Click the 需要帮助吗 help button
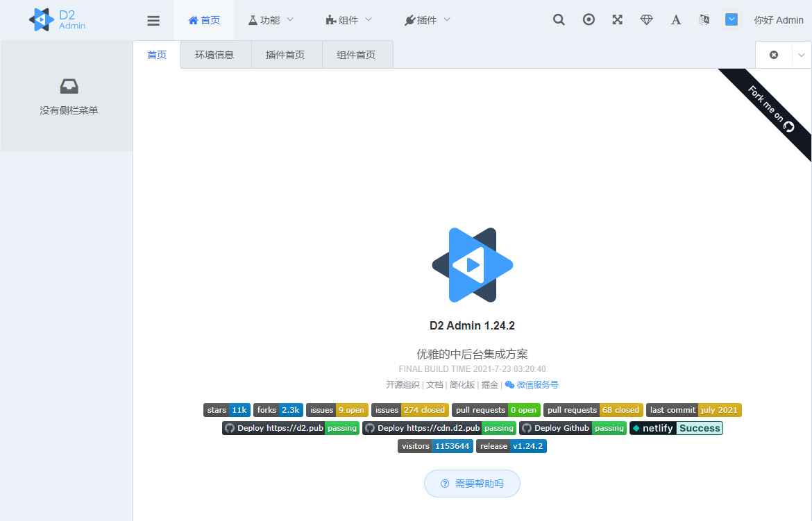The width and height of the screenshot is (812, 521). [x=473, y=484]
